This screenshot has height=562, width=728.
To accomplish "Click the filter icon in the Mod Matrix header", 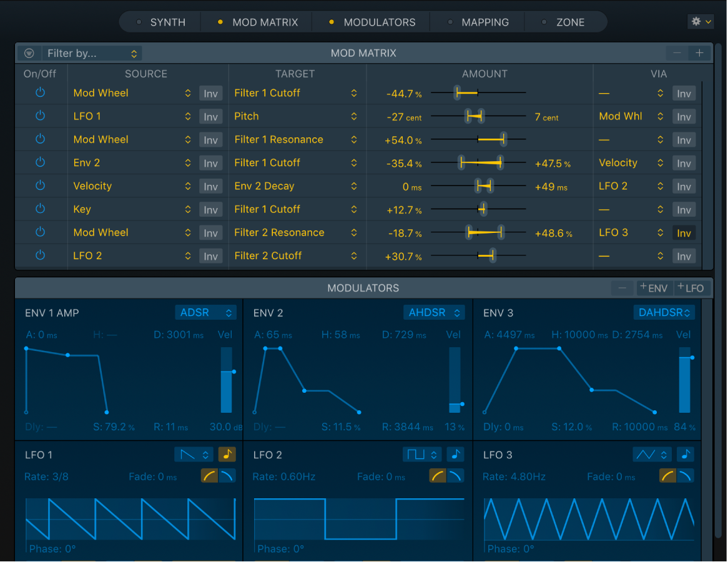I will pos(29,53).
